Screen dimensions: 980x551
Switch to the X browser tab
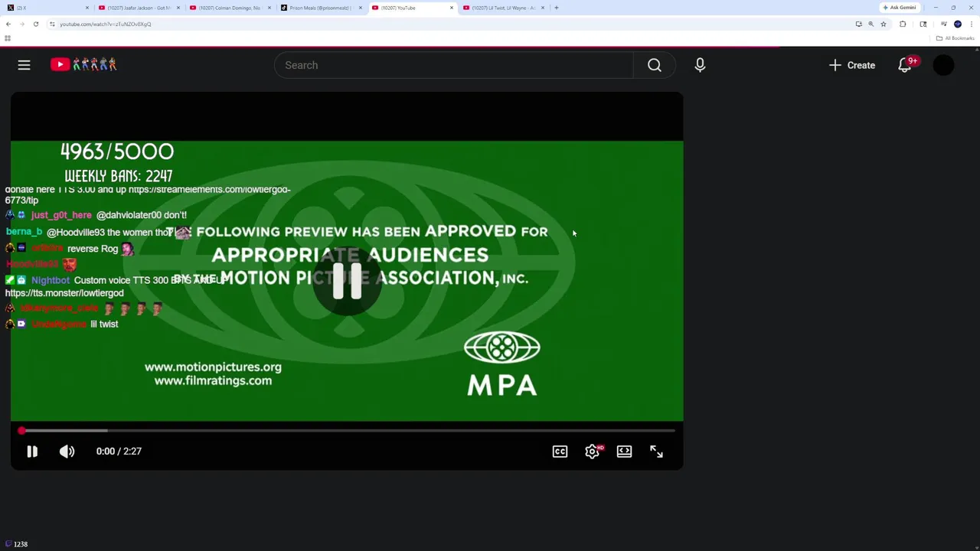pos(47,8)
